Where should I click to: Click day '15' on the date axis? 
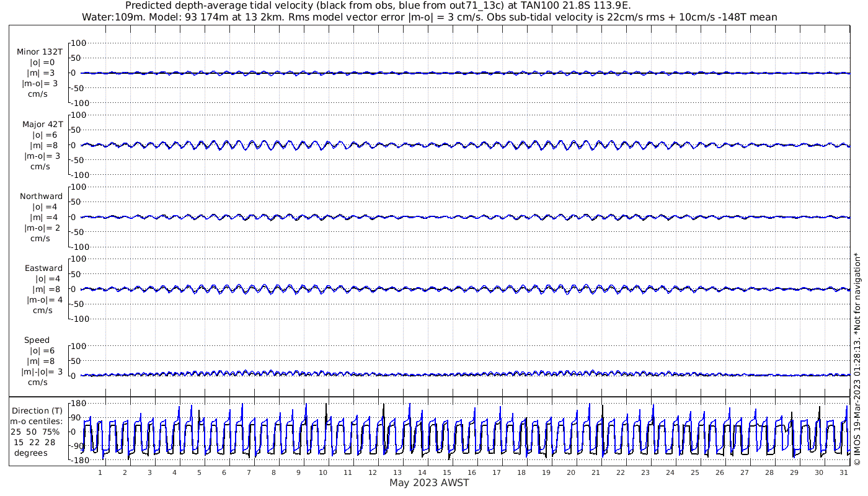pos(447,472)
